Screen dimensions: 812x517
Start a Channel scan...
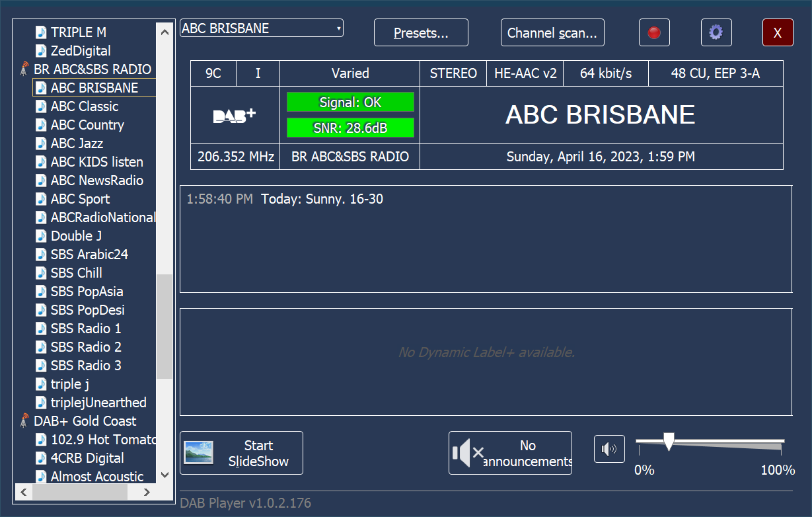point(552,32)
